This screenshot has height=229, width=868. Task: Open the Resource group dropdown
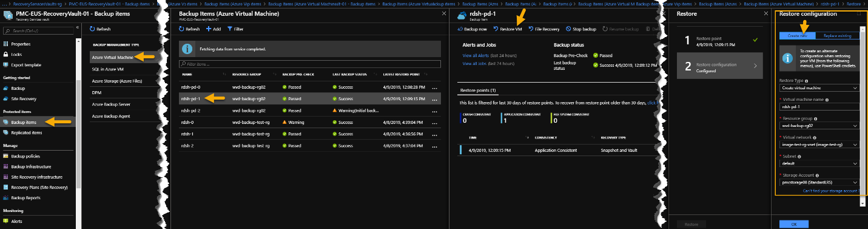click(x=819, y=126)
